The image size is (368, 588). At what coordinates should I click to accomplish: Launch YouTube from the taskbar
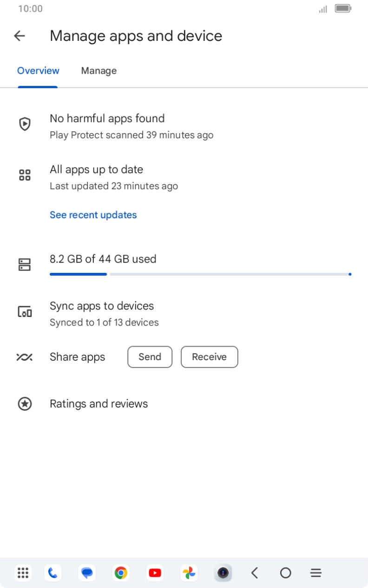pos(155,573)
